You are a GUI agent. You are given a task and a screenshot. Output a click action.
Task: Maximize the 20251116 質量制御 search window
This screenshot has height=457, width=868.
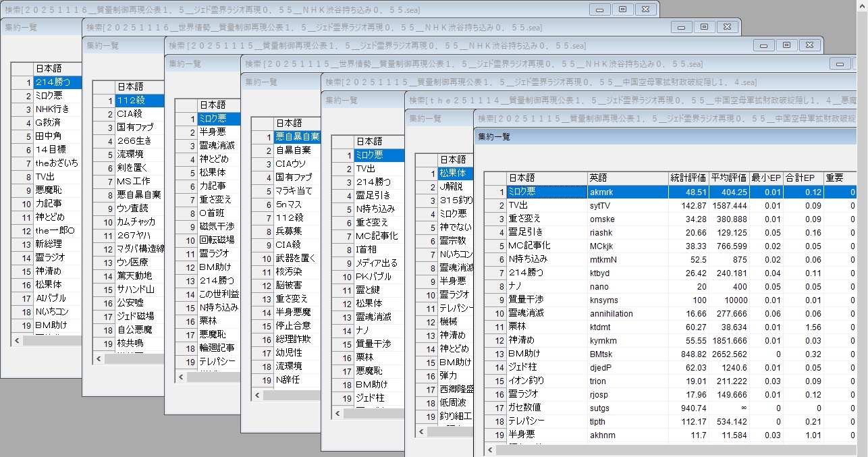[x=622, y=9]
